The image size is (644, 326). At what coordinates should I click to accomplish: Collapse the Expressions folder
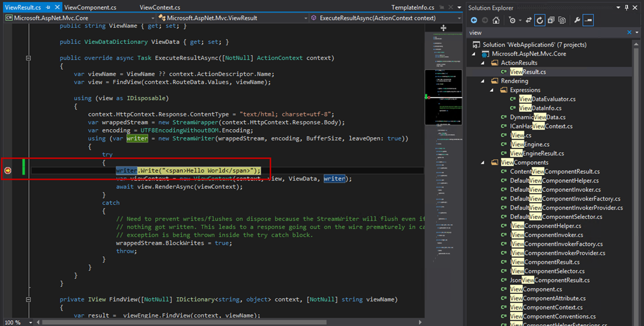[492, 90]
